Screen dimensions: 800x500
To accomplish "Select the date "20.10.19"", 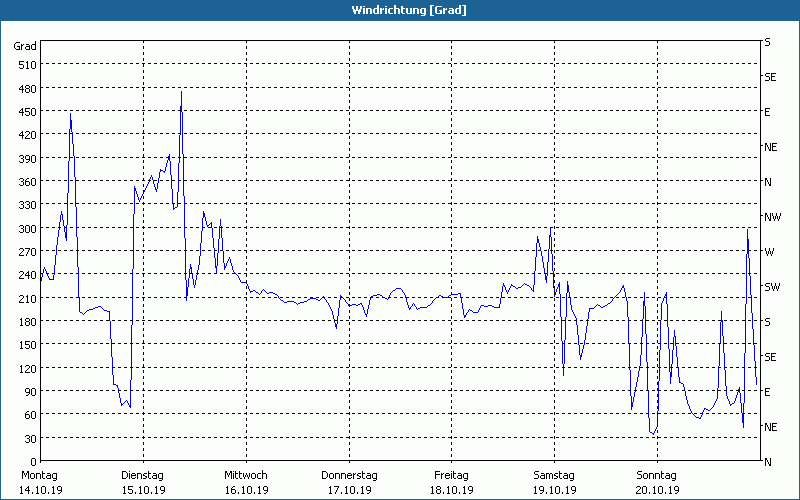I will (658, 490).
